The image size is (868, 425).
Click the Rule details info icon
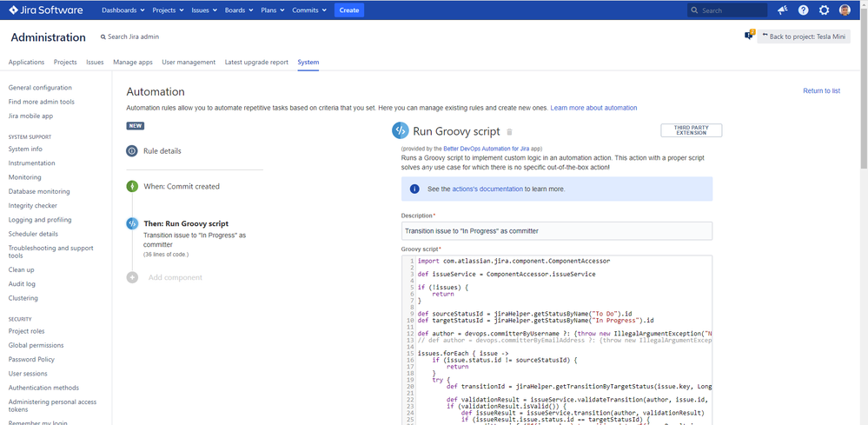[x=132, y=151]
